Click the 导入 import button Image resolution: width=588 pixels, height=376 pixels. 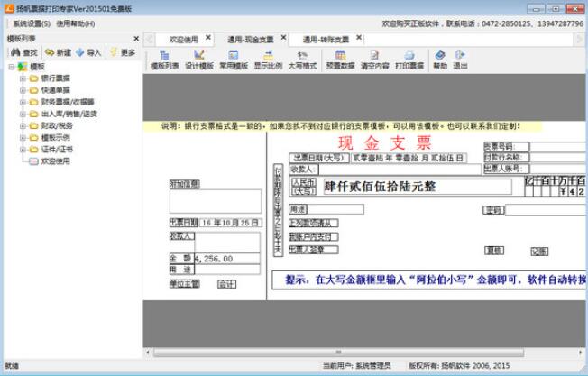88,53
